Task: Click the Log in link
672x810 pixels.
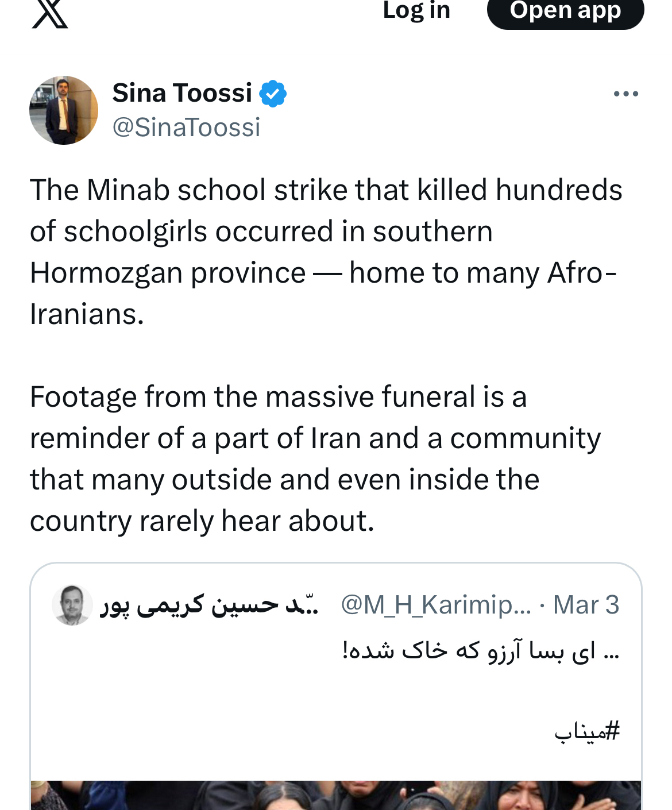Action: (x=416, y=10)
